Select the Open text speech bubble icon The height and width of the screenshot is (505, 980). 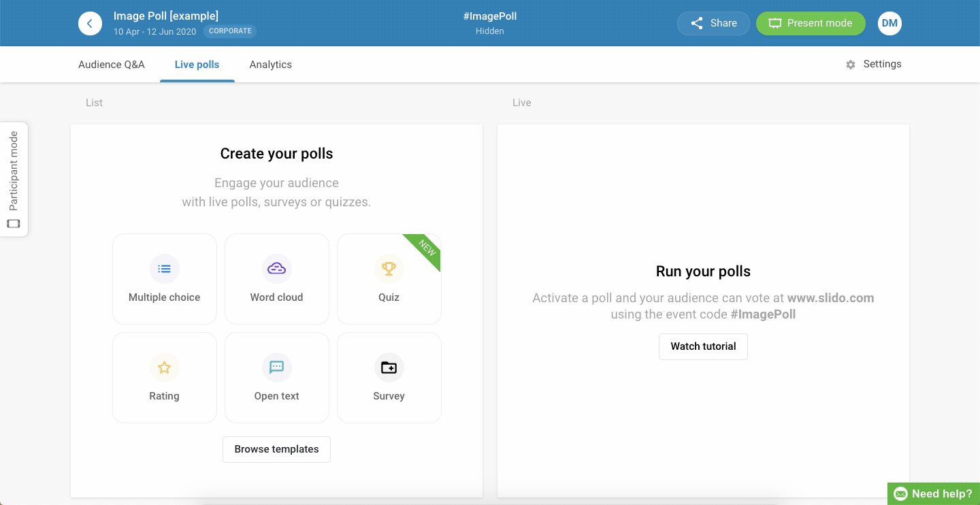[x=276, y=368]
